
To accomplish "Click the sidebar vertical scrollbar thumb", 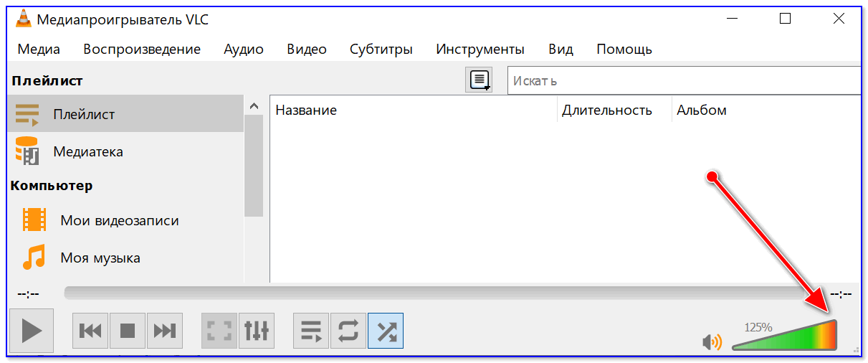I will pos(254,166).
